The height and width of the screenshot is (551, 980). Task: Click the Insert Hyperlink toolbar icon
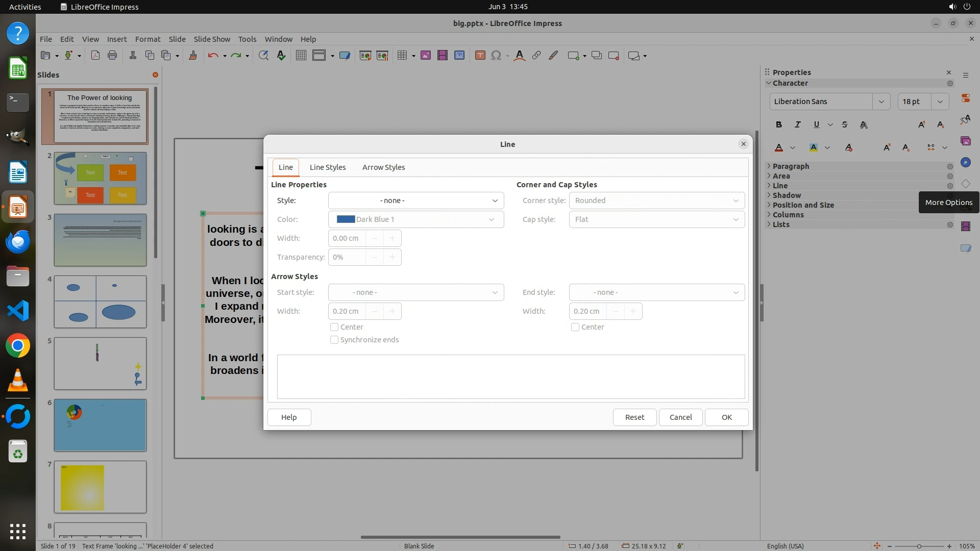(536, 56)
